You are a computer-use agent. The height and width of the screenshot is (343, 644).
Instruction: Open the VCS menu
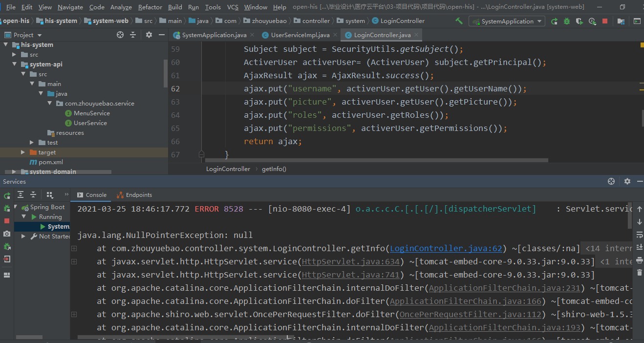pyautogui.click(x=233, y=7)
